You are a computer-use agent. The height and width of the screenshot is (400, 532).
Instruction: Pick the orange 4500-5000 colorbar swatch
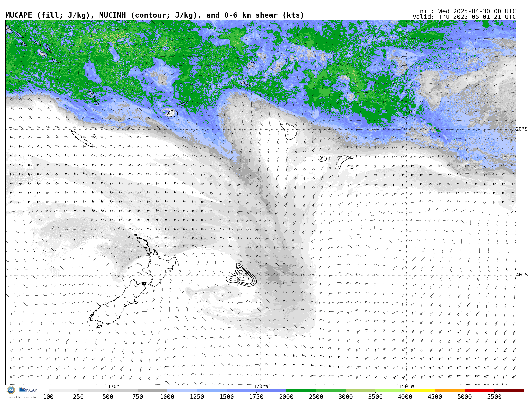click(x=450, y=390)
